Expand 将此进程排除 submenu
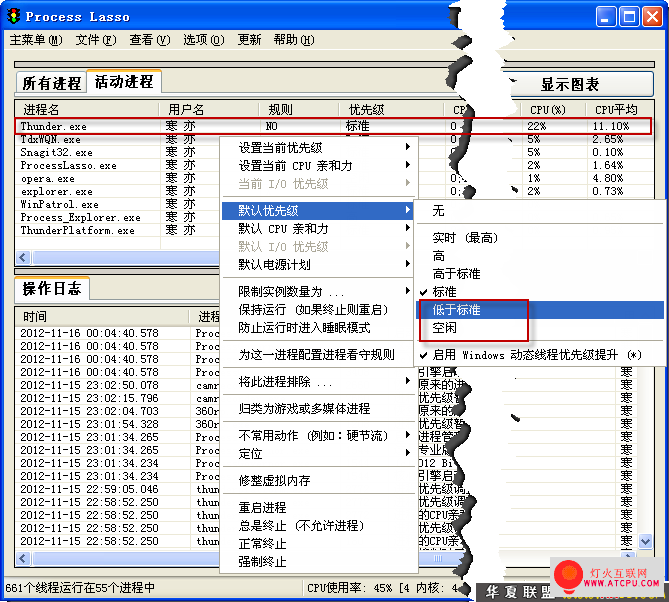The image size is (669, 602). [x=317, y=381]
